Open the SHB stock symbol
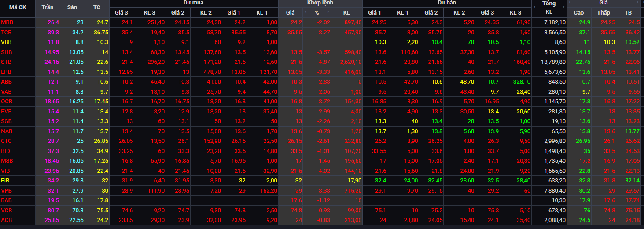The width and height of the screenshot is (644, 229). click(x=7, y=52)
